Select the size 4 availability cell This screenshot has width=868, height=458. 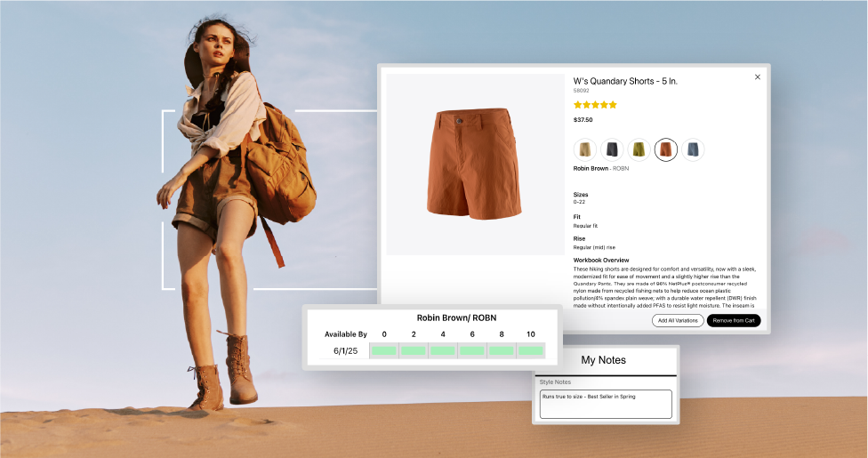(x=443, y=351)
